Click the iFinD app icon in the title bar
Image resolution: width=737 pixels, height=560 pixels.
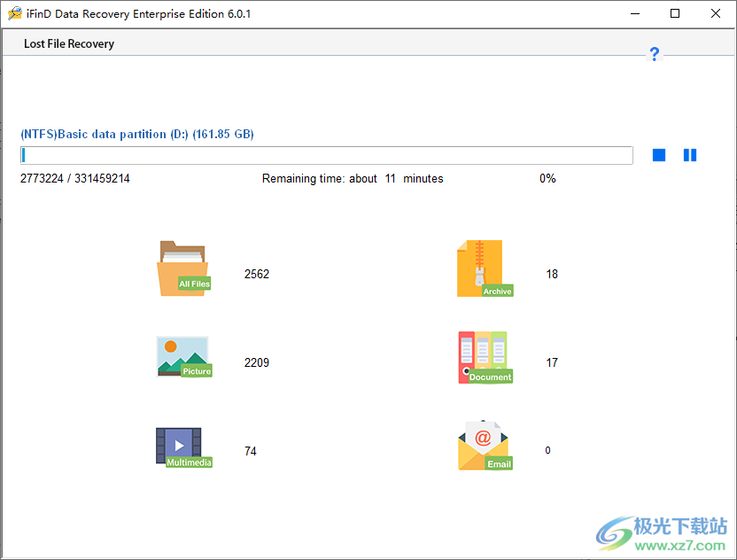14,13
